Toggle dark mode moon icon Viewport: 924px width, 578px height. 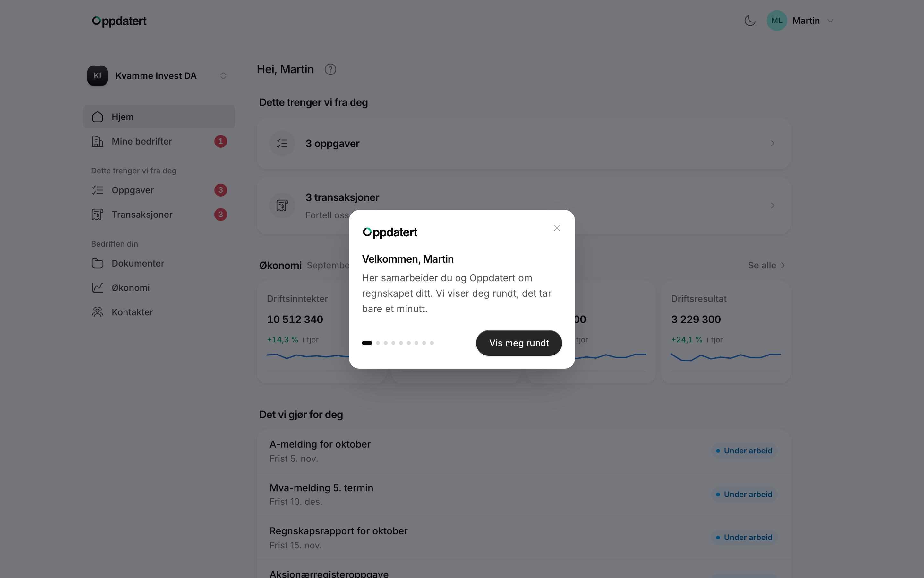750,21
